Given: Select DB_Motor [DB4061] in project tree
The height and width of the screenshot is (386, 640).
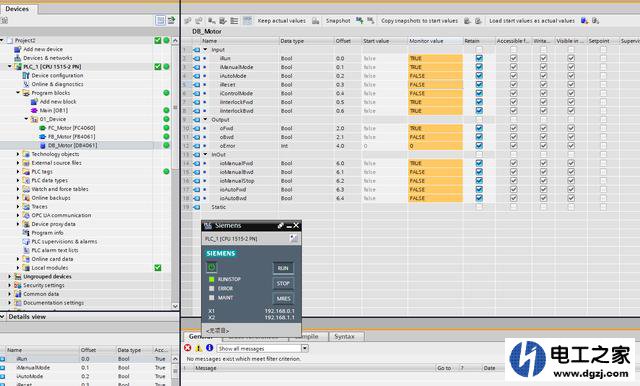Looking at the screenshot, I should (72, 145).
